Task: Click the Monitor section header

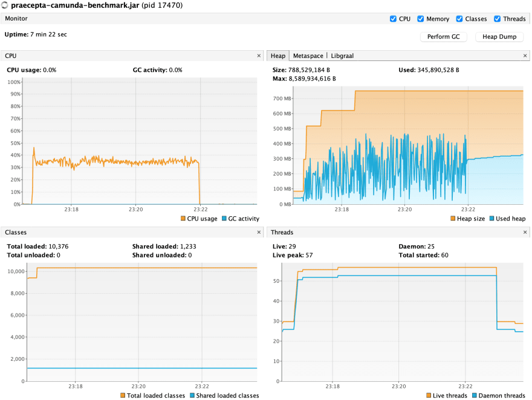Action: click(x=16, y=19)
